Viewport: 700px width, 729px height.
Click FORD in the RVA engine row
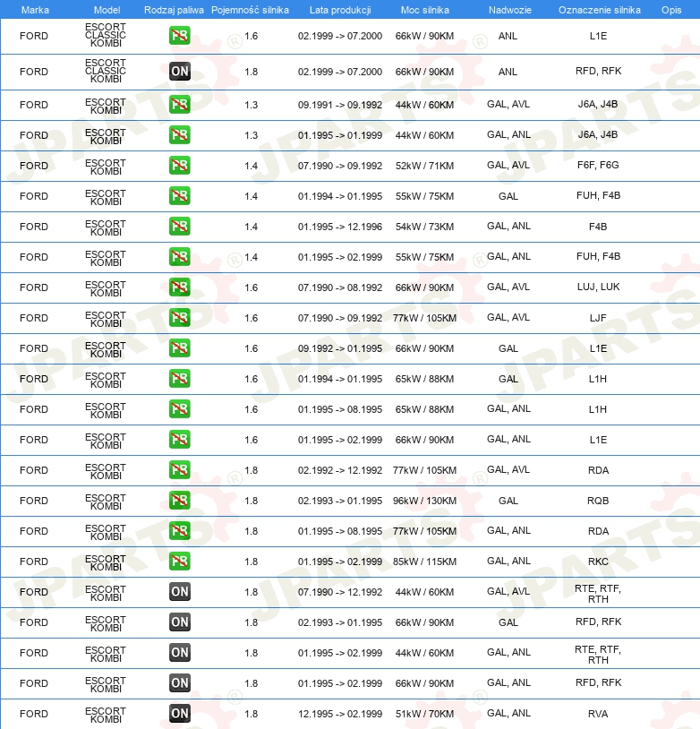(33, 714)
